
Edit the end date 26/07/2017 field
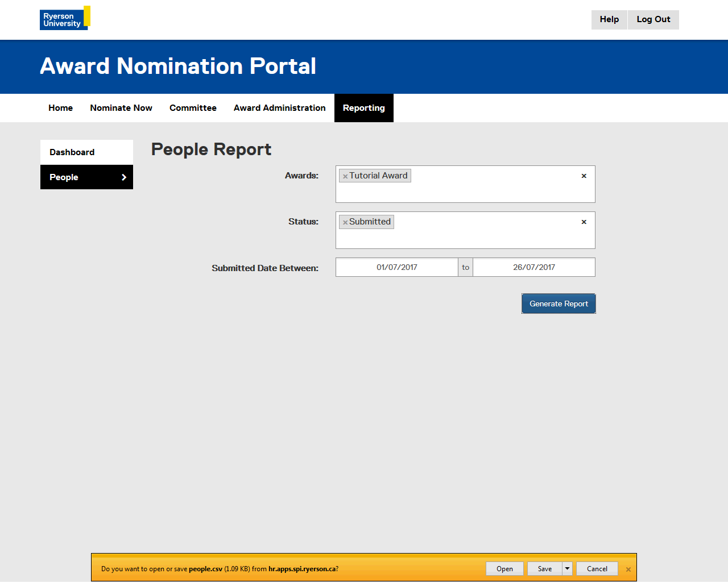tap(533, 267)
